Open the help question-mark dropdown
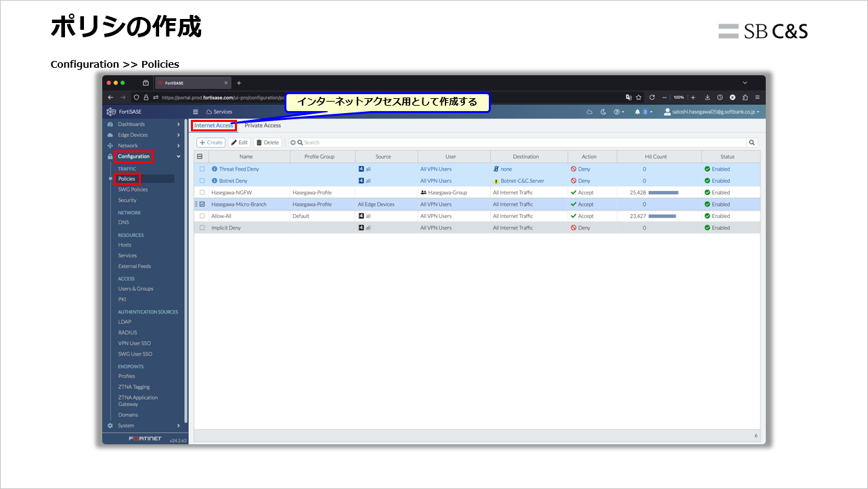 click(x=619, y=112)
